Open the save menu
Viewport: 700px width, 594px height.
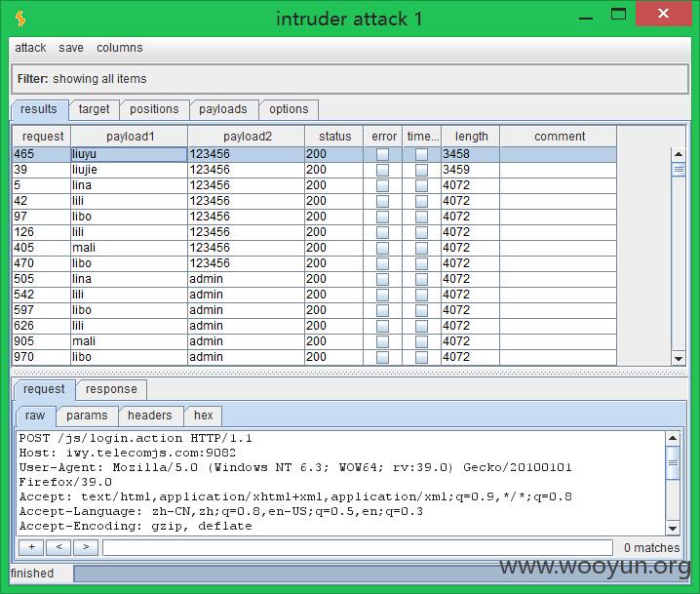click(71, 48)
